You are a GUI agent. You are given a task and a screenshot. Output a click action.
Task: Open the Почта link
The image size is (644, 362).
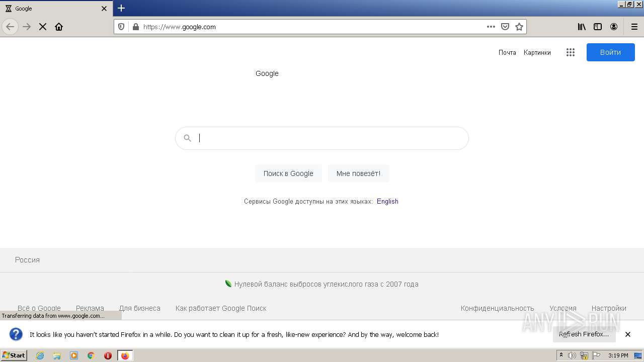pos(507,52)
